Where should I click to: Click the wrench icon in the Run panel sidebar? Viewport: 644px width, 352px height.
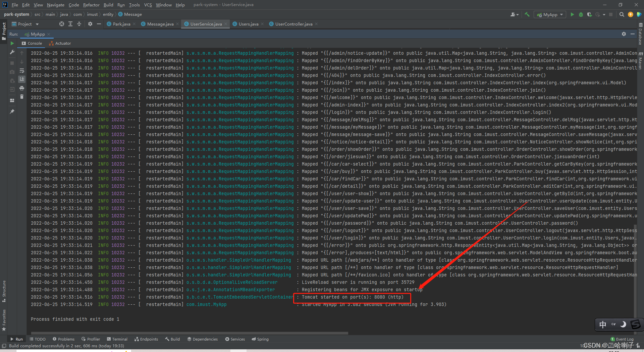pos(12,52)
